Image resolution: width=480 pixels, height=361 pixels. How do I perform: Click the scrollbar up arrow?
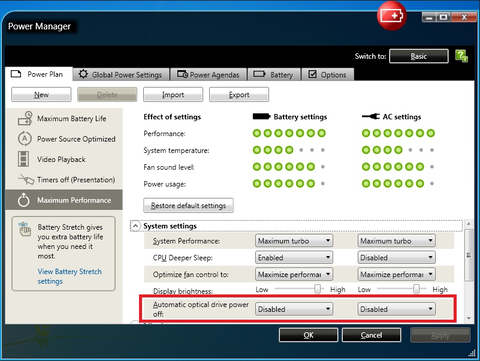pos(469,224)
